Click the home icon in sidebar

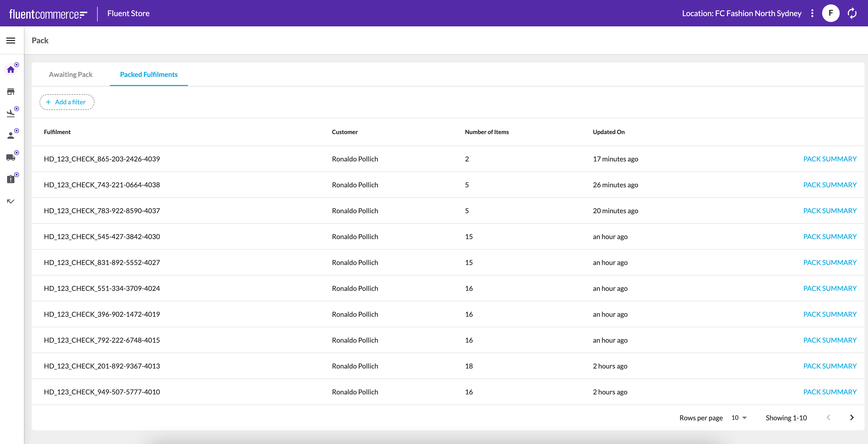click(11, 70)
